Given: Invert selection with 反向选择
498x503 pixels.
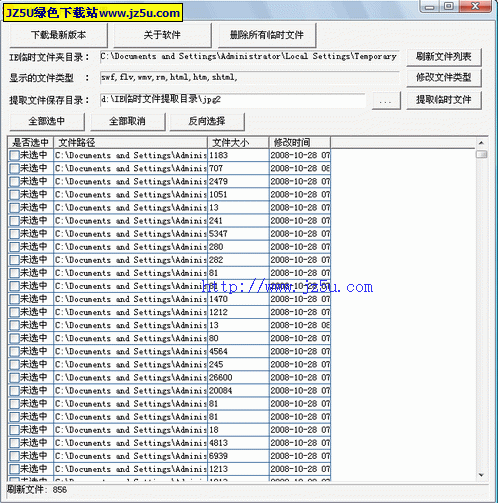Looking at the screenshot, I should [207, 121].
